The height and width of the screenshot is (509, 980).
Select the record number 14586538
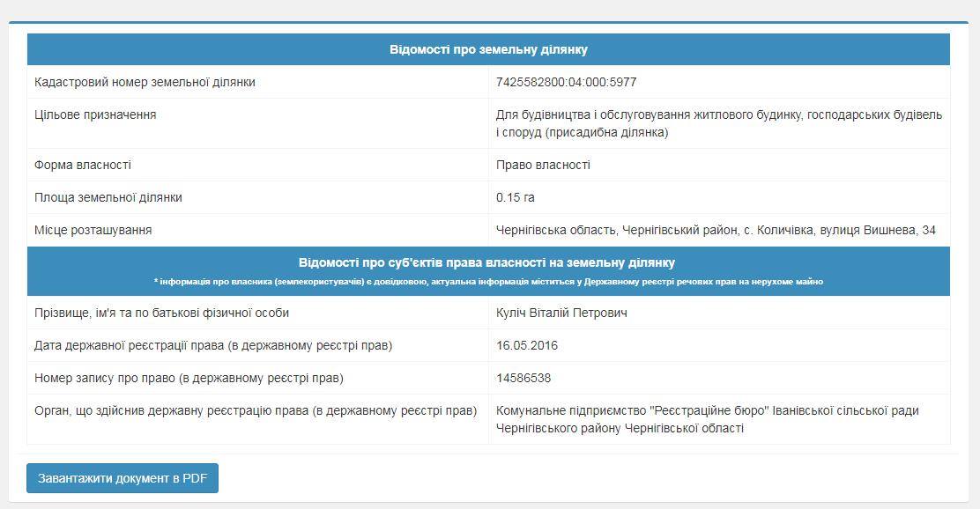point(523,378)
